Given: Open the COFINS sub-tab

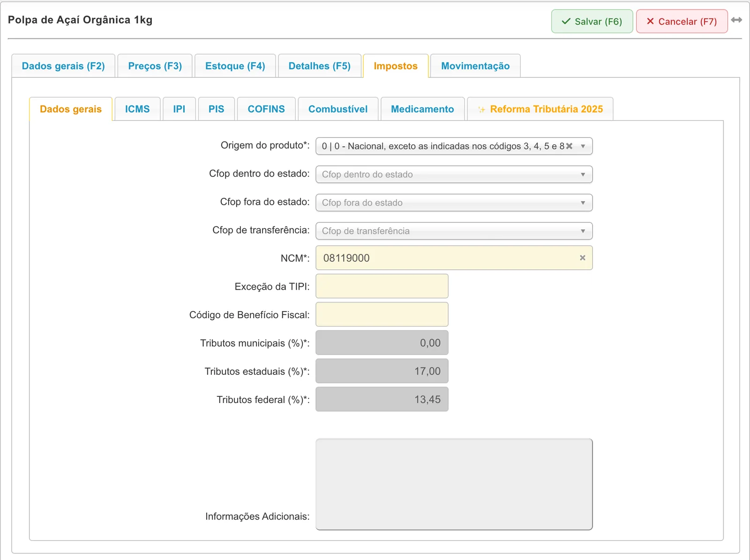Looking at the screenshot, I should point(266,109).
